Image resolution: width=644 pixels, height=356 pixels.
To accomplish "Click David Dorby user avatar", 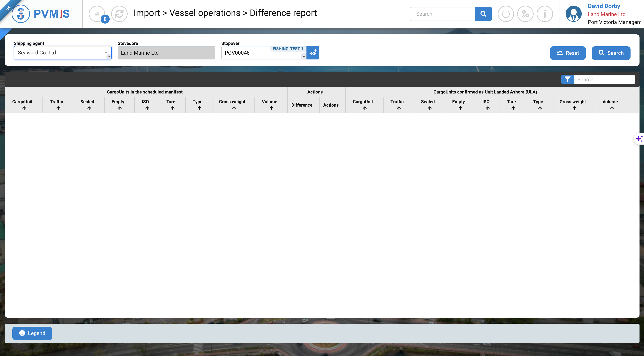I will coord(573,14).
